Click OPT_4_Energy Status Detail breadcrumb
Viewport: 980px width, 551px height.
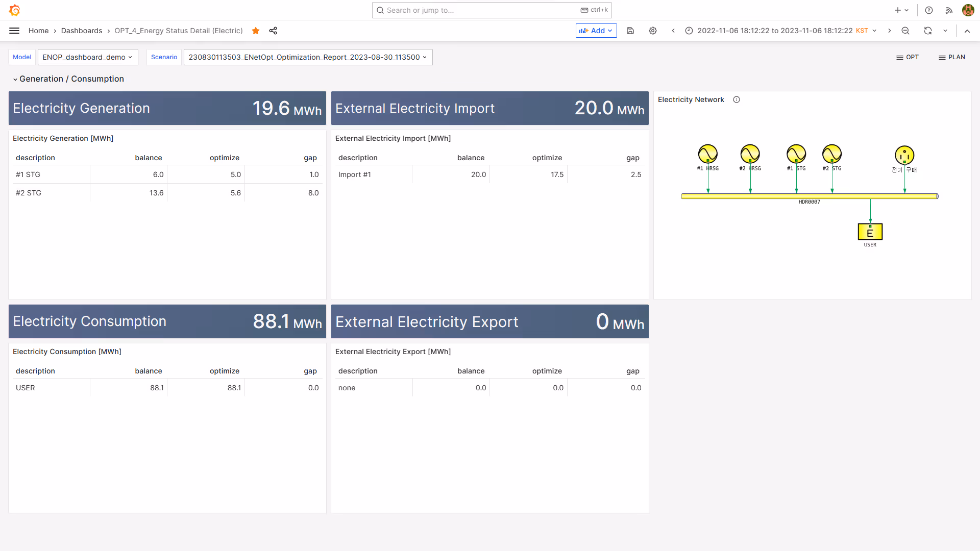(179, 31)
